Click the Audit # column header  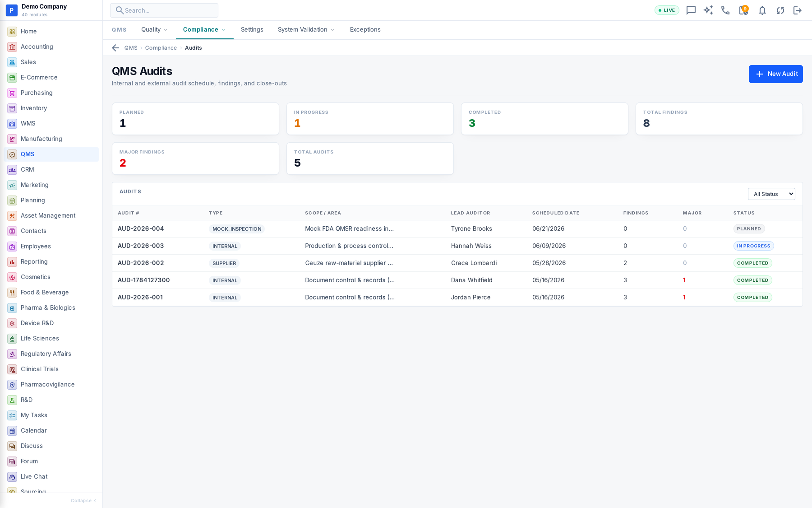[x=129, y=213]
